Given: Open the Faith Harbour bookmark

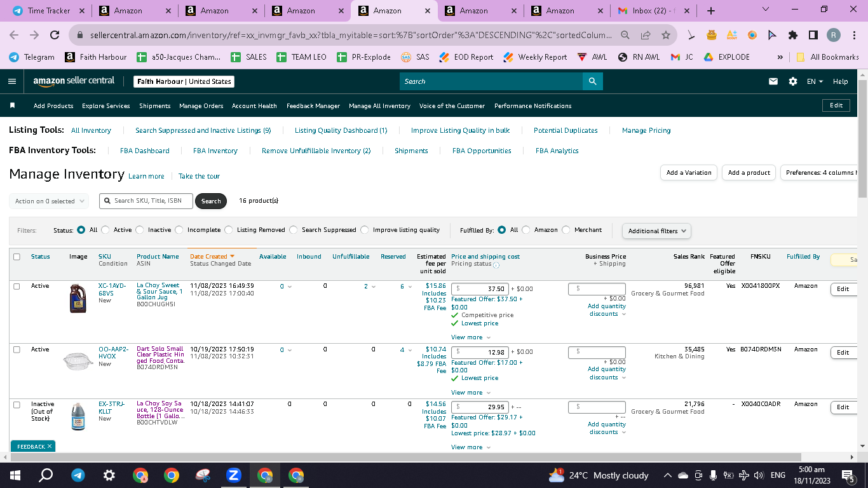Looking at the screenshot, I should [96, 57].
